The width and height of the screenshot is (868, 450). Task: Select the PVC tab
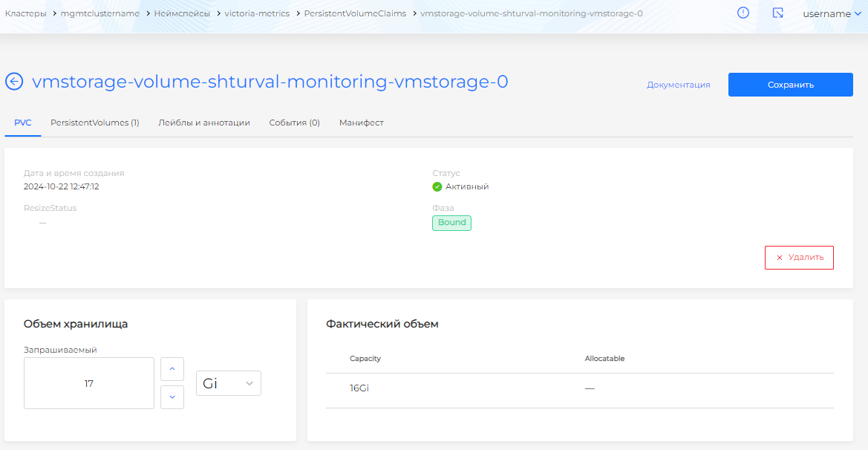point(23,123)
